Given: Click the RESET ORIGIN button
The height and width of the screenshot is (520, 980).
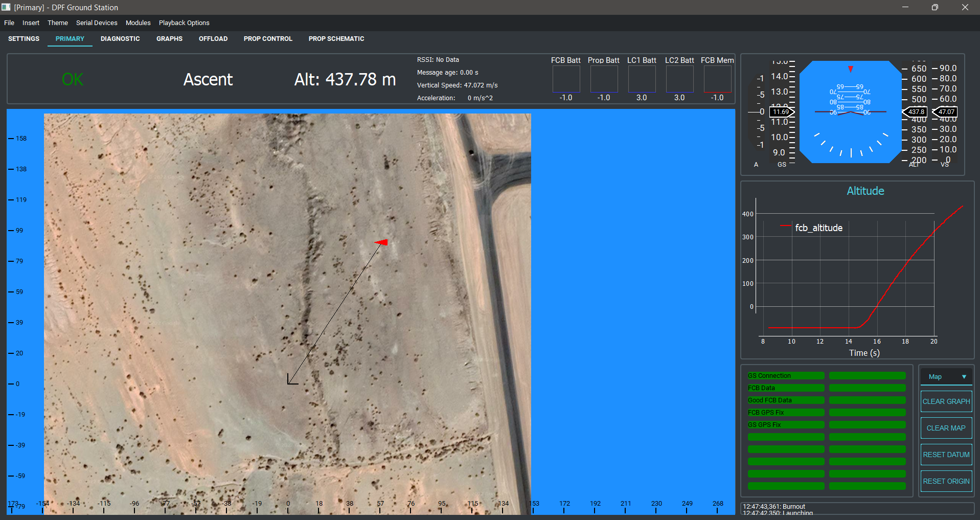Looking at the screenshot, I should click(946, 481).
